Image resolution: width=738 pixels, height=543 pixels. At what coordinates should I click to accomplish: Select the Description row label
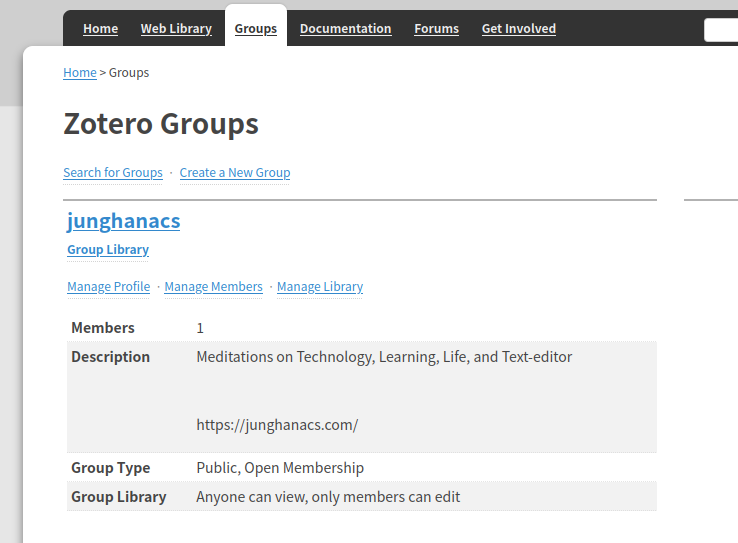point(111,357)
